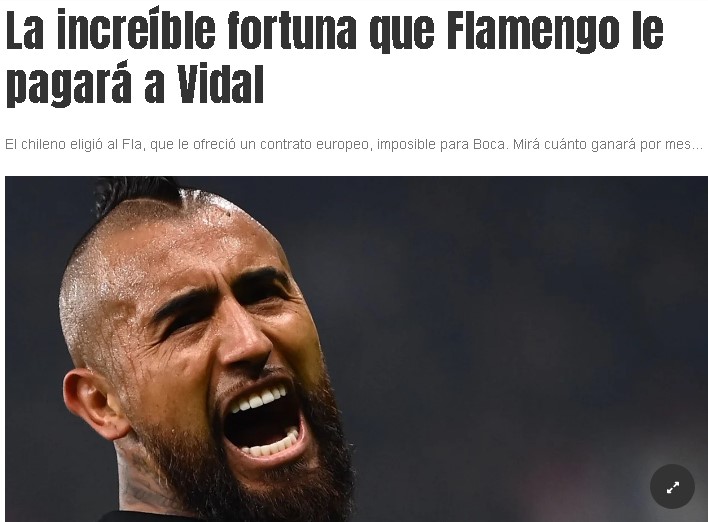Click the subtitle starting with 'El chileno eligió'
708x522 pixels.
coord(354,144)
